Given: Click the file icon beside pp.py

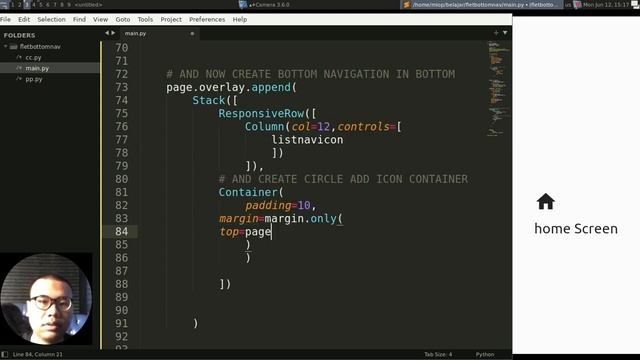Looking at the screenshot, I should 19,79.
